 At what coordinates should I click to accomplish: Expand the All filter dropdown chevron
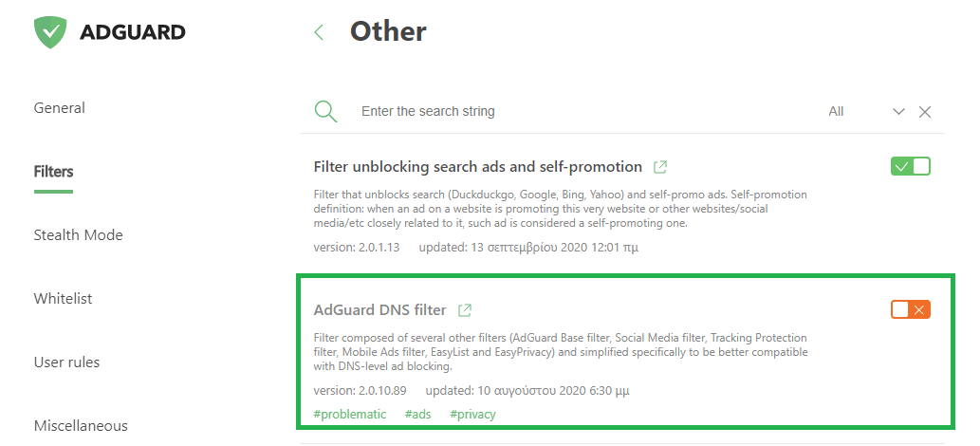click(x=898, y=112)
